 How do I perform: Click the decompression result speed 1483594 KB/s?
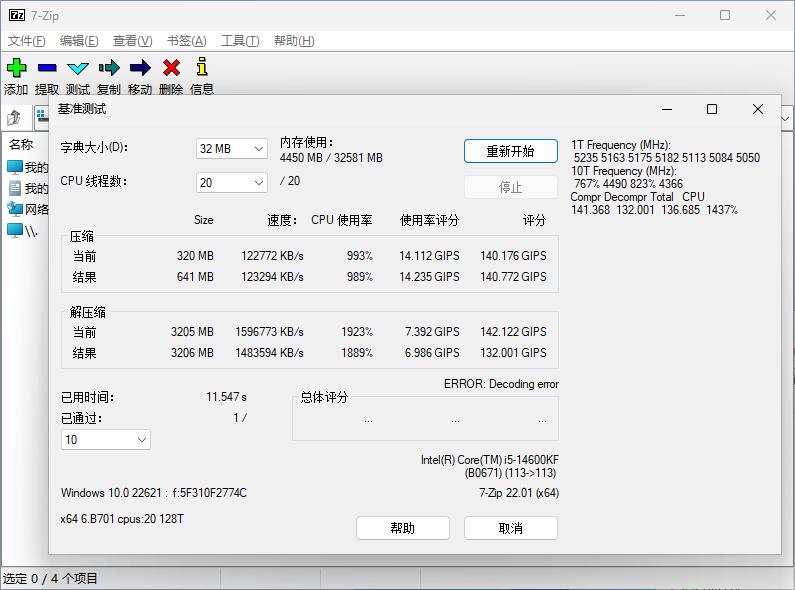tap(269, 353)
